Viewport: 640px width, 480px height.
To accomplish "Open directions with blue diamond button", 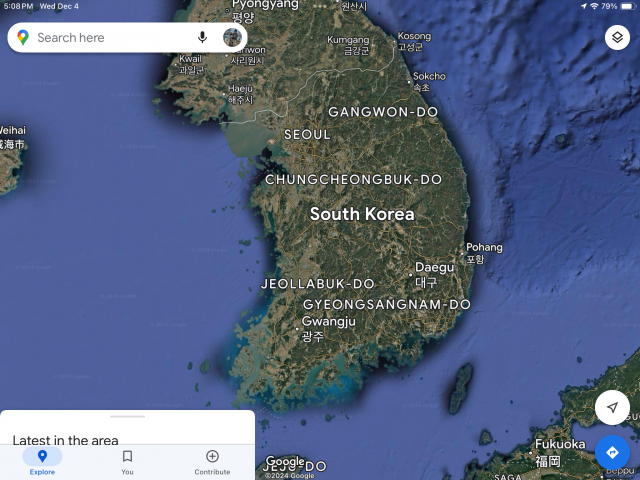I will point(612,452).
